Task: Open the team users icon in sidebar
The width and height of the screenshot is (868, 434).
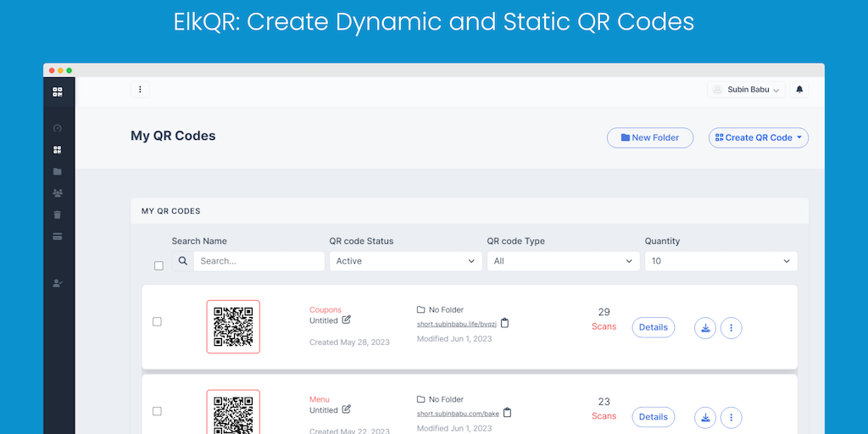Action: click(58, 193)
